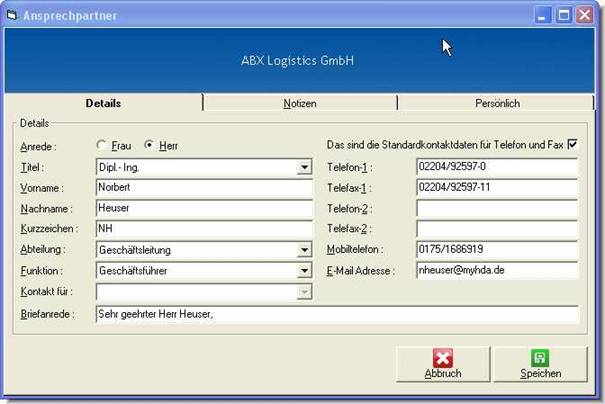The image size is (605, 404).
Task: Click the Abbruch button label
Action: (x=443, y=374)
